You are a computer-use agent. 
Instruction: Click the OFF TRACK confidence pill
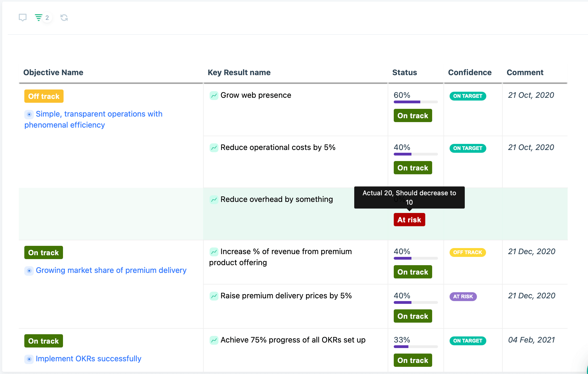(468, 252)
